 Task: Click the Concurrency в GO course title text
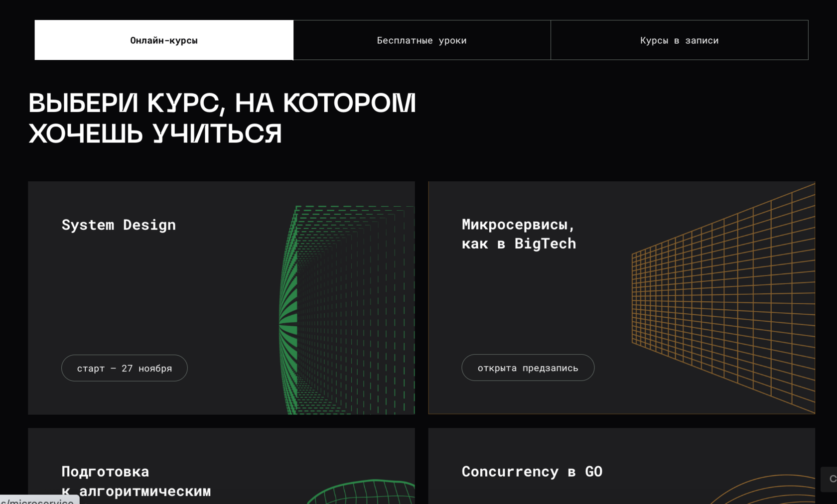tap(532, 471)
